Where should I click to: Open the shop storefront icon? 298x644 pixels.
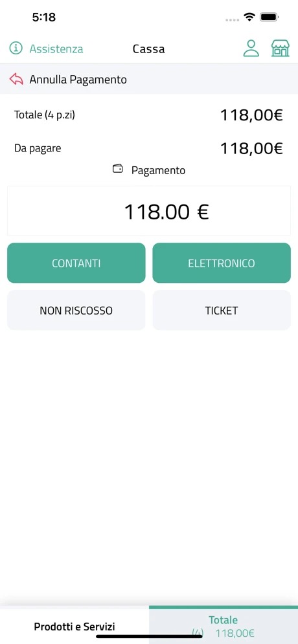pos(281,48)
